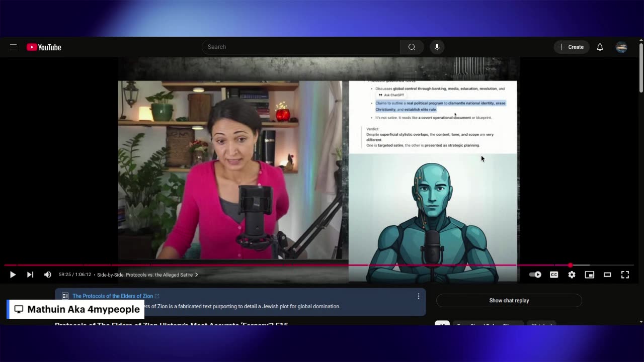This screenshot has width=644, height=362.
Task: Start voice search with microphone icon
Action: coord(437,47)
